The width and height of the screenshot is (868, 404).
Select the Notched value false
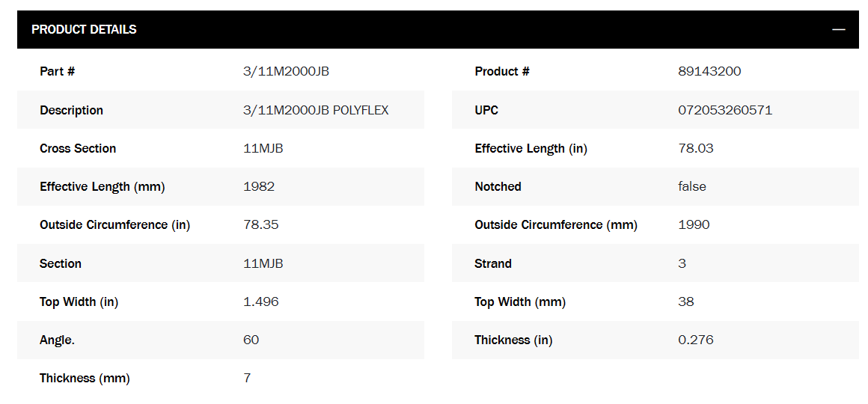pyautogui.click(x=692, y=186)
